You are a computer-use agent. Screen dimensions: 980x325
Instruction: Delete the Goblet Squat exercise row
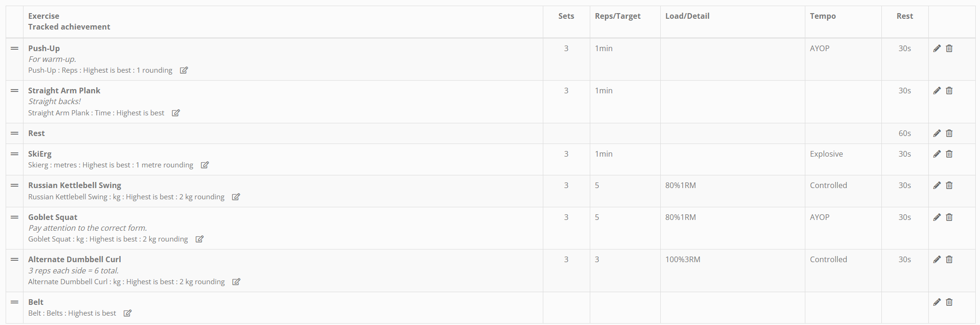pos(949,217)
